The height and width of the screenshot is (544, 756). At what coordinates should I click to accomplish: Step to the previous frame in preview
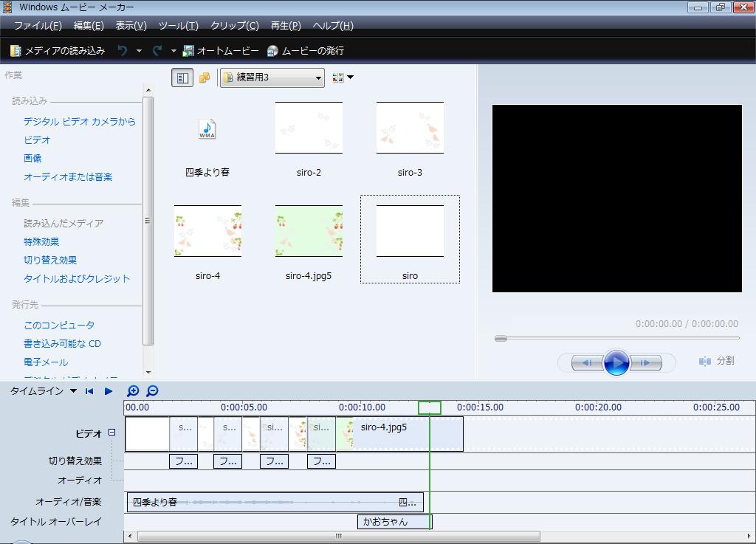[x=587, y=362]
